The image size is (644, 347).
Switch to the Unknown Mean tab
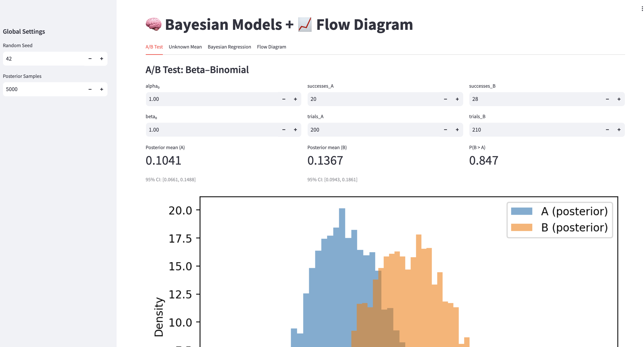[x=185, y=47]
